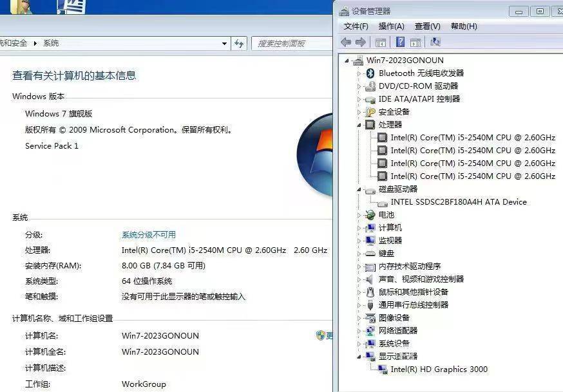Click the Forward arrow in Device Manager toolbar
Screen dimensions: 563x392
click(x=361, y=42)
